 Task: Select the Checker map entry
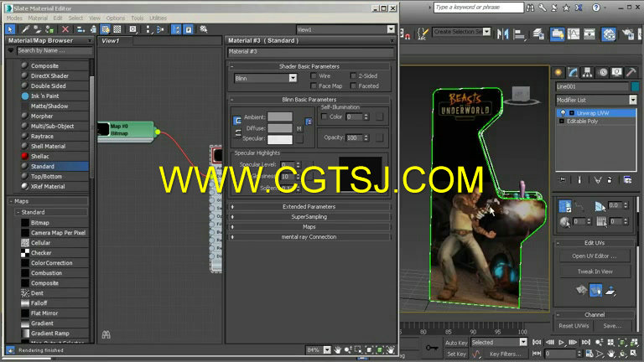[55, 253]
